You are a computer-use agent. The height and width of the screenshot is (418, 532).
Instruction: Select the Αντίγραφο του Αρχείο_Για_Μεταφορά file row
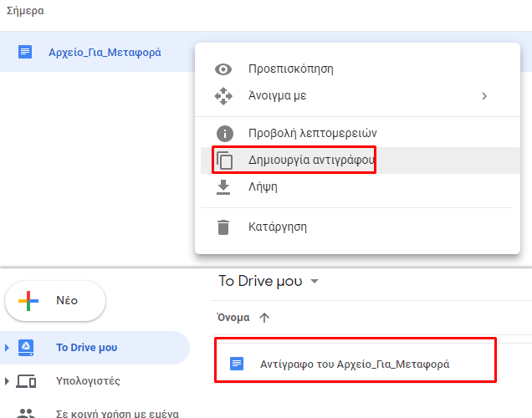coord(356,363)
